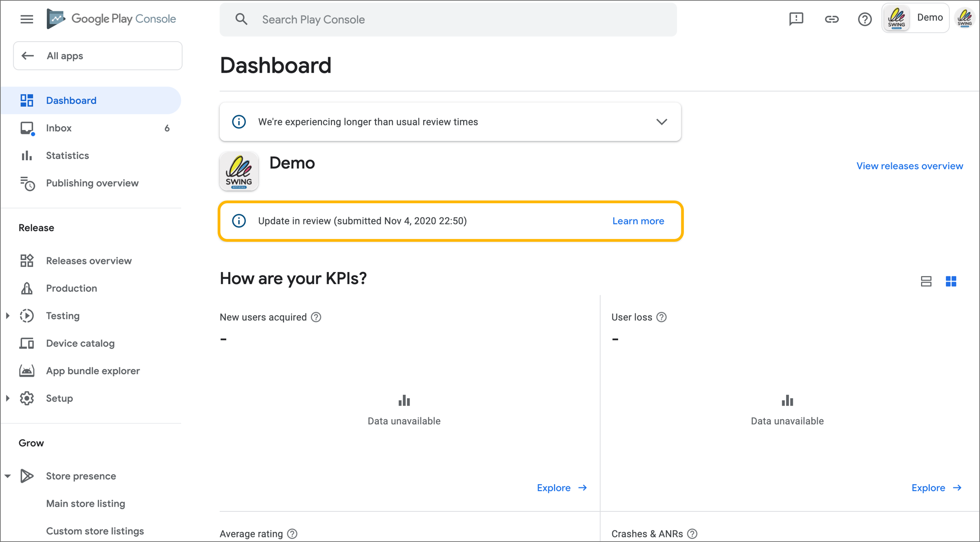Click Learn more on review notice
The height and width of the screenshot is (542, 980).
point(638,221)
